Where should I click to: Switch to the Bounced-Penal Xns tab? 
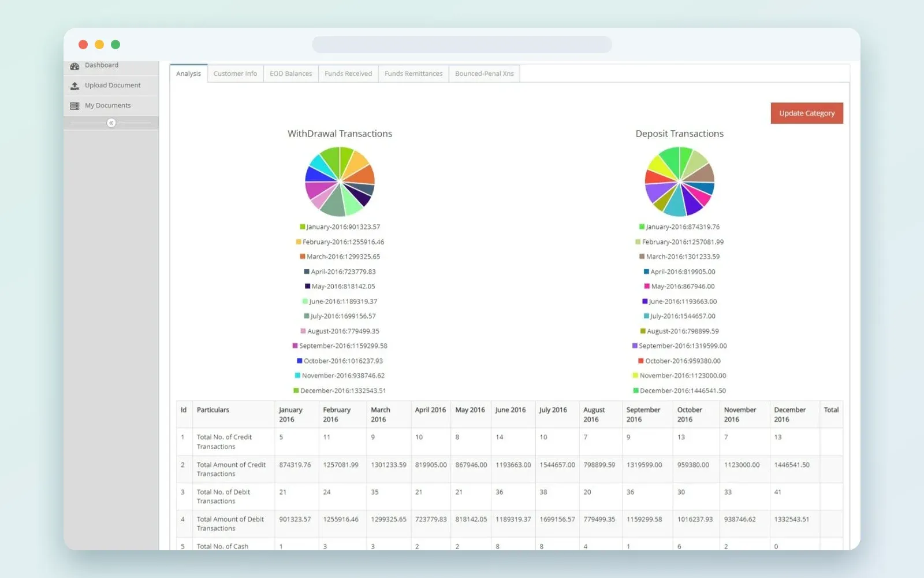click(484, 73)
